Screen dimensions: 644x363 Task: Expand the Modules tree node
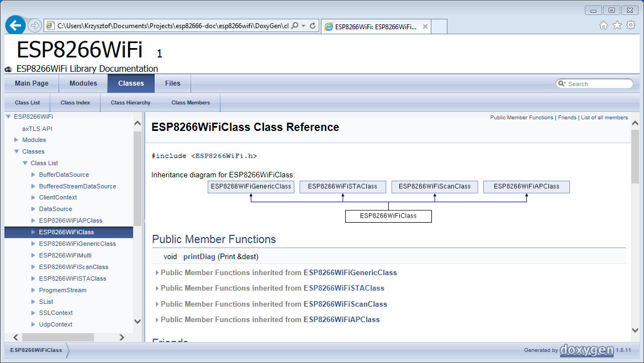pyautogui.click(x=16, y=140)
